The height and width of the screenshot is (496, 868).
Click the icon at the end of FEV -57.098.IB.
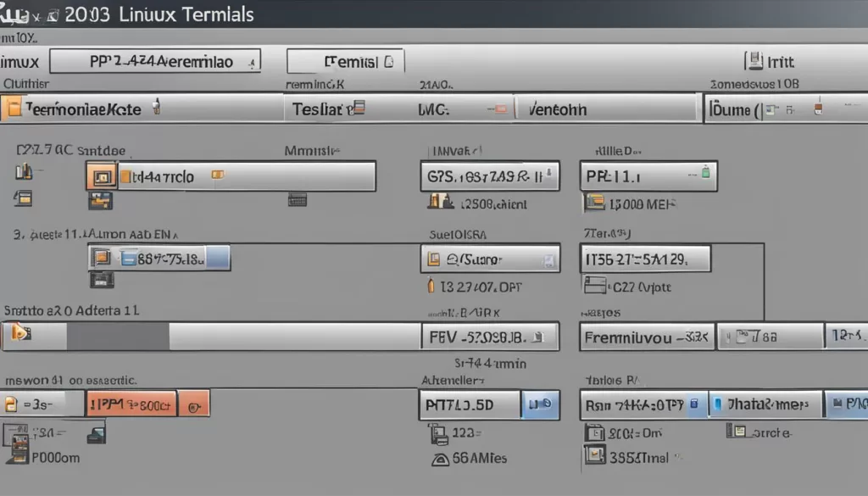click(x=537, y=337)
